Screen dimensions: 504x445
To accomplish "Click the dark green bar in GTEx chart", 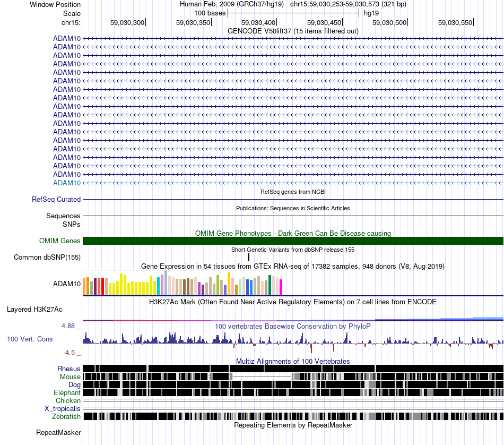I will [270, 285].
